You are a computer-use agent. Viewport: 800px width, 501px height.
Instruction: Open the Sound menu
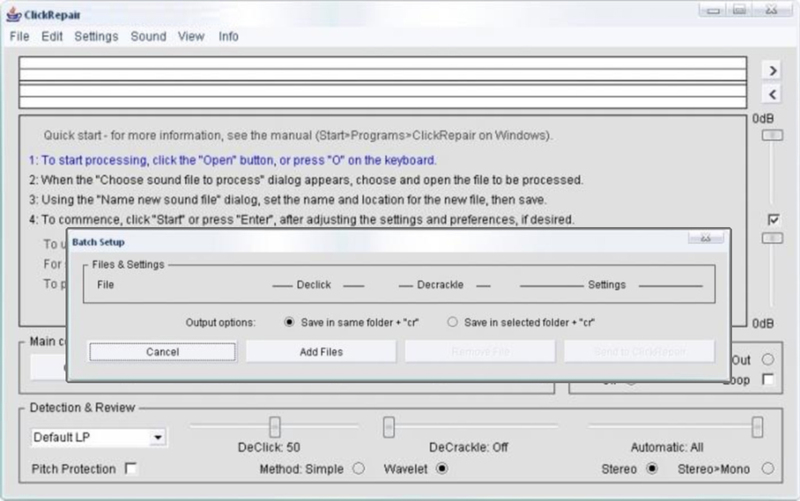click(148, 36)
